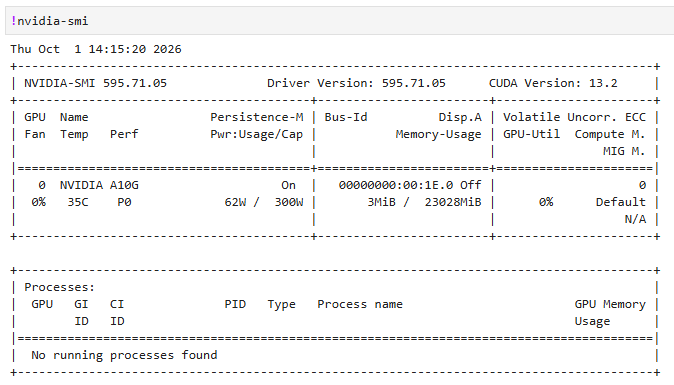Click the Pwr:Usage/Cap header
674x385 pixels.
coord(257,134)
